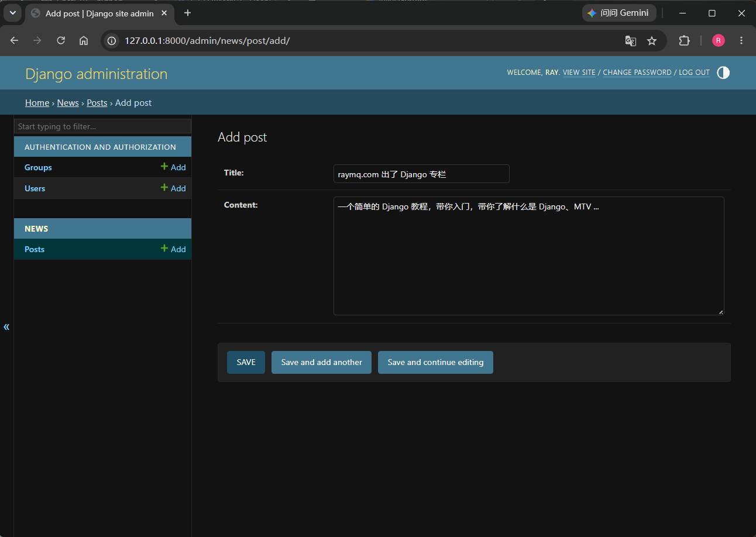This screenshot has width=756, height=537.
Task: Go to the browser home page
Action: click(x=84, y=40)
